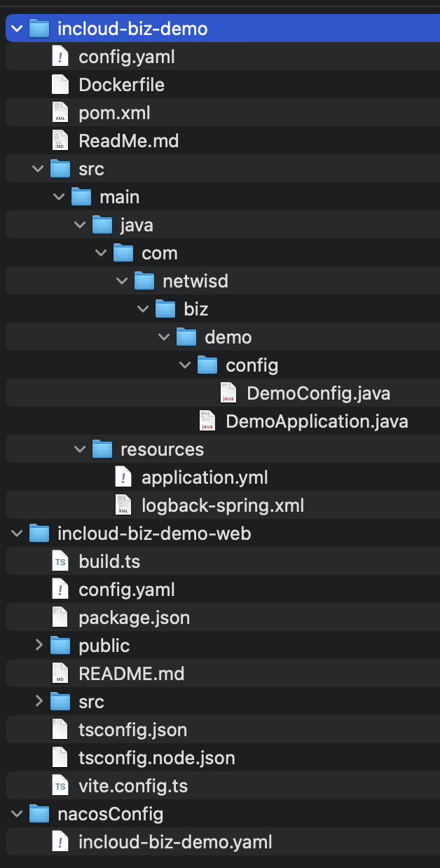Select the README.md file in demo-web
The image size is (440, 868).
pyautogui.click(x=131, y=674)
